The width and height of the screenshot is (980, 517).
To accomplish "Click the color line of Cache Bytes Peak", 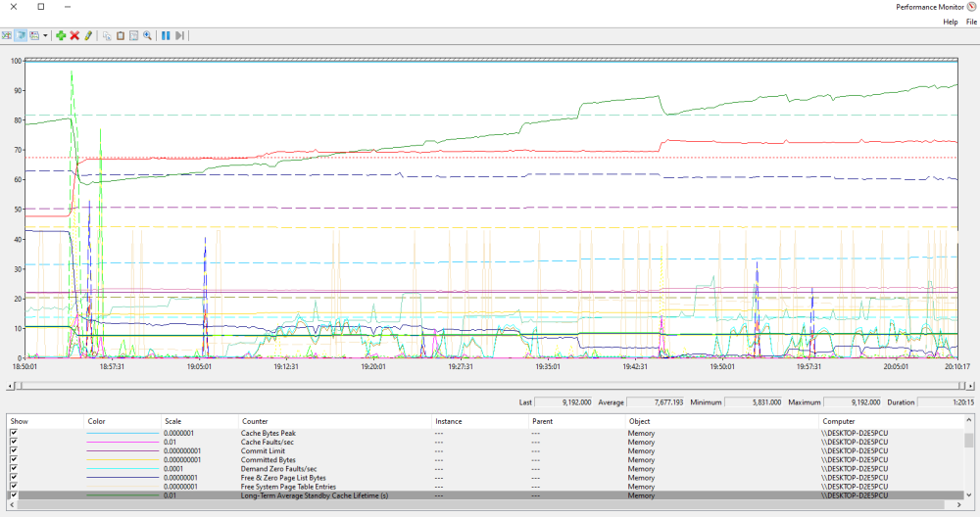I will 122,433.
